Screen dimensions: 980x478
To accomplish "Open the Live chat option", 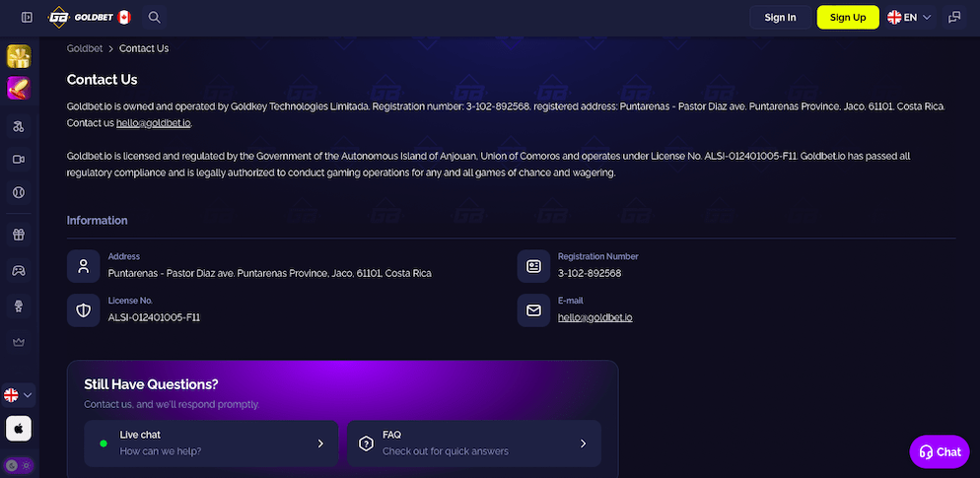I will pyautogui.click(x=211, y=443).
